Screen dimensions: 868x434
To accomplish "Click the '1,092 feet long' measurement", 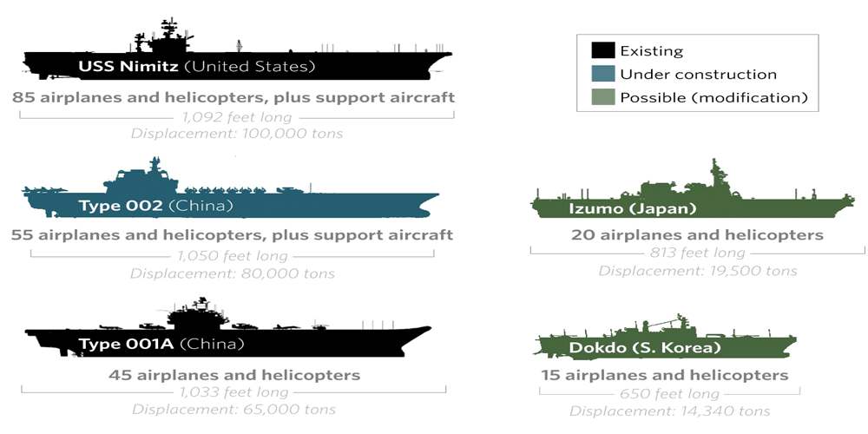I will [x=236, y=117].
